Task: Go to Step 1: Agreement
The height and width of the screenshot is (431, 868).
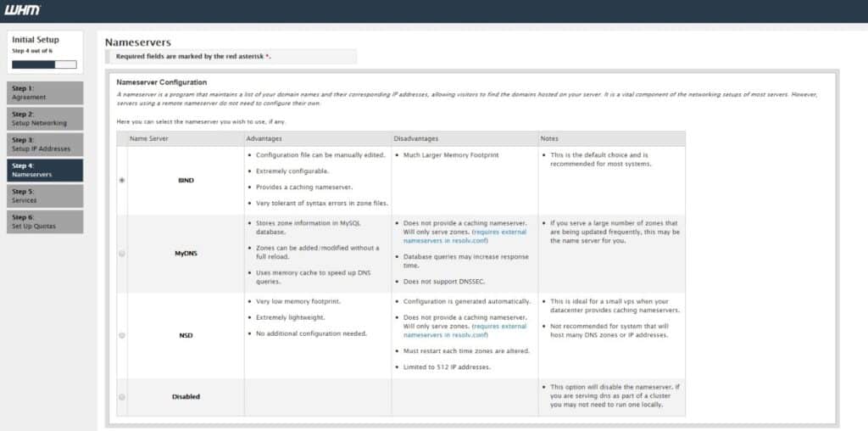Action: (x=46, y=92)
